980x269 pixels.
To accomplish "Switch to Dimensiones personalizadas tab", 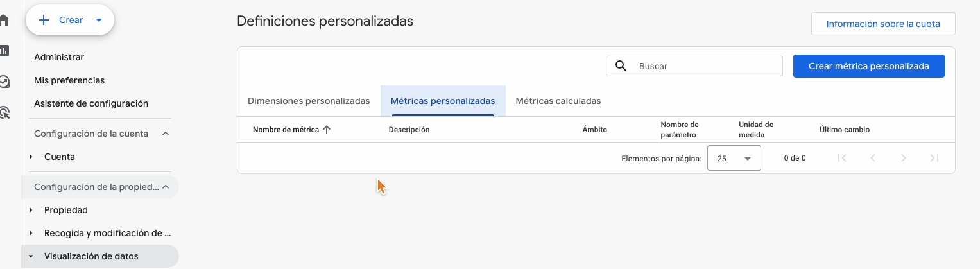I will [309, 101].
